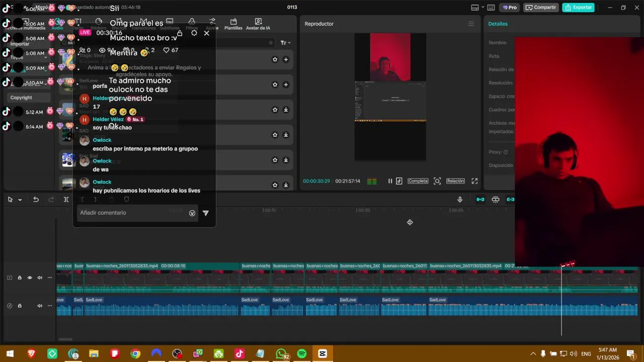Image resolution: width=644 pixels, height=362 pixels.
Task: Open the Detalles panel tab
Action: tap(498, 24)
